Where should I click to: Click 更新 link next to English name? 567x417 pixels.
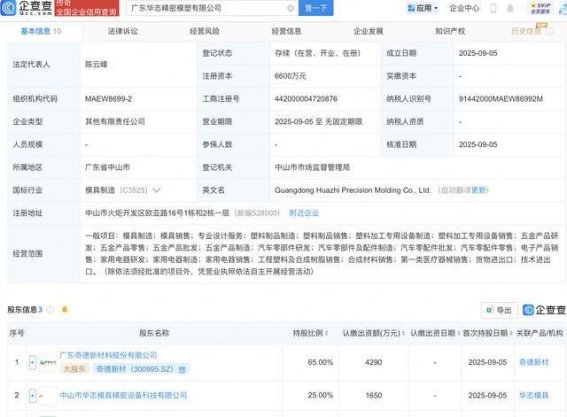[479, 190]
